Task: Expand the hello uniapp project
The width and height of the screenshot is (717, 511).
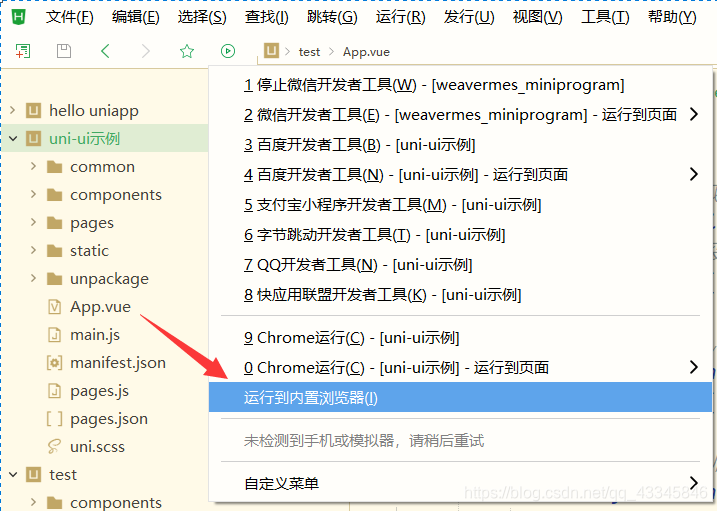Action: point(13,110)
